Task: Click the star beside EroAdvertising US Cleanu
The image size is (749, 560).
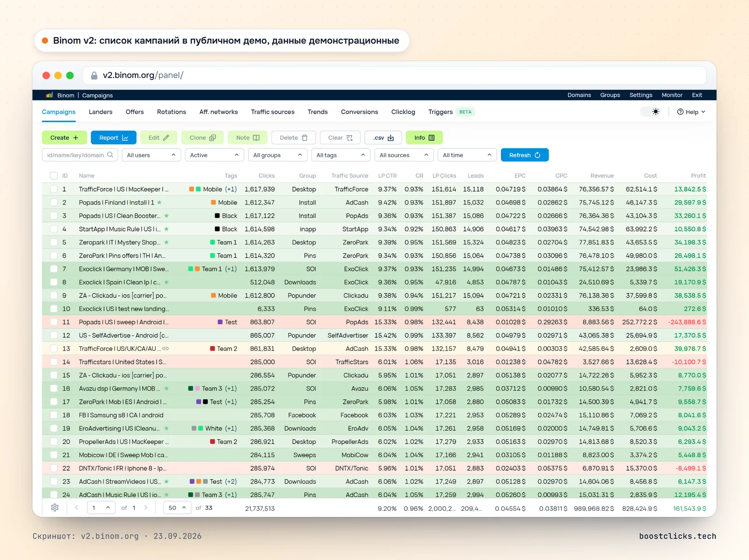Action: [x=167, y=429]
